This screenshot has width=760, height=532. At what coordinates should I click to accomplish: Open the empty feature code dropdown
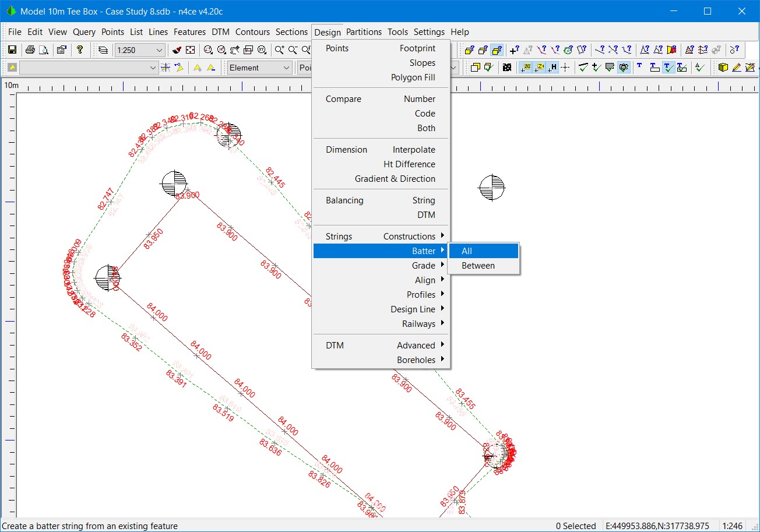point(89,68)
